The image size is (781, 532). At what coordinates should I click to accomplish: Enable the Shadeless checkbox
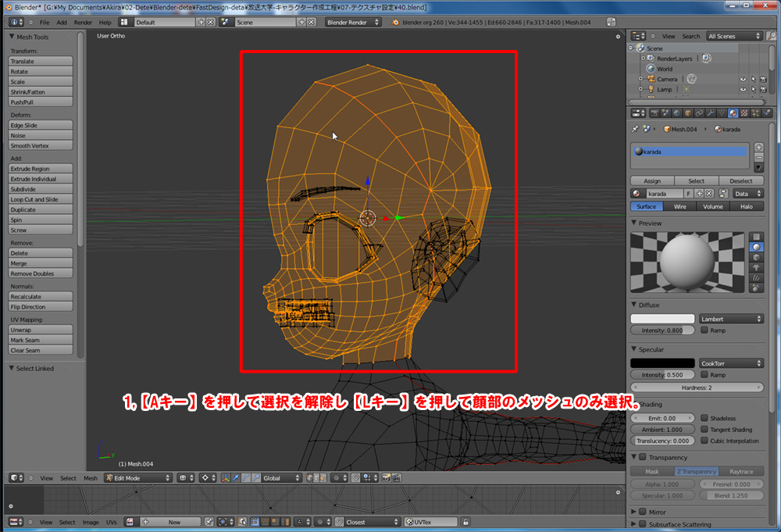[x=705, y=418]
